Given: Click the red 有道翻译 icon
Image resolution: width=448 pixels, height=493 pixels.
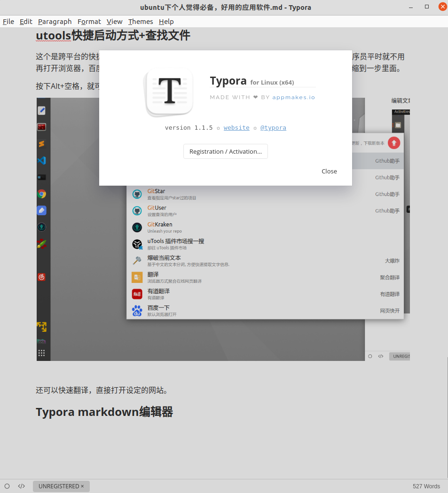Looking at the screenshot, I should (137, 294).
